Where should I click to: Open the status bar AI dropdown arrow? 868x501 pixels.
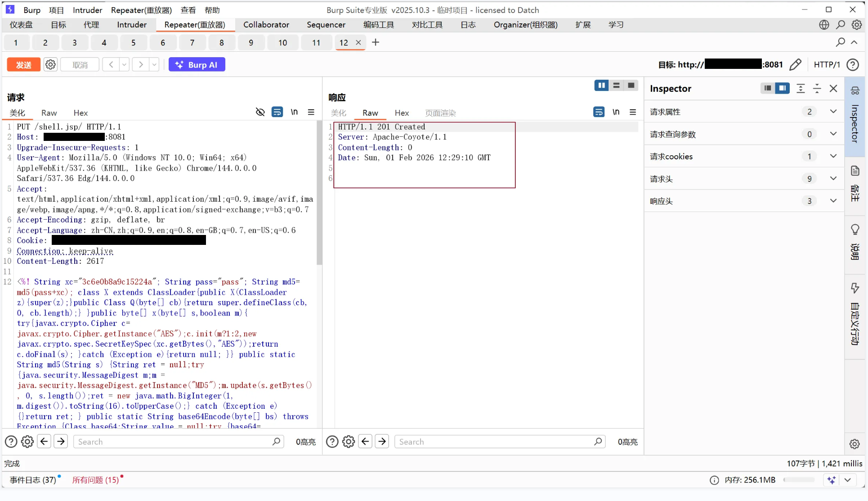pos(847,480)
